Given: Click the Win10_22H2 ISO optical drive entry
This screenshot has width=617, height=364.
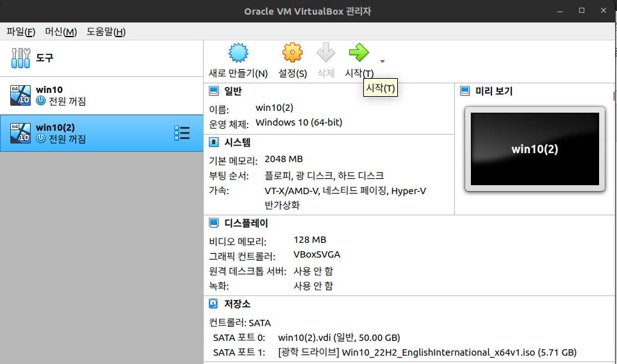Looking at the screenshot, I should 427,352.
